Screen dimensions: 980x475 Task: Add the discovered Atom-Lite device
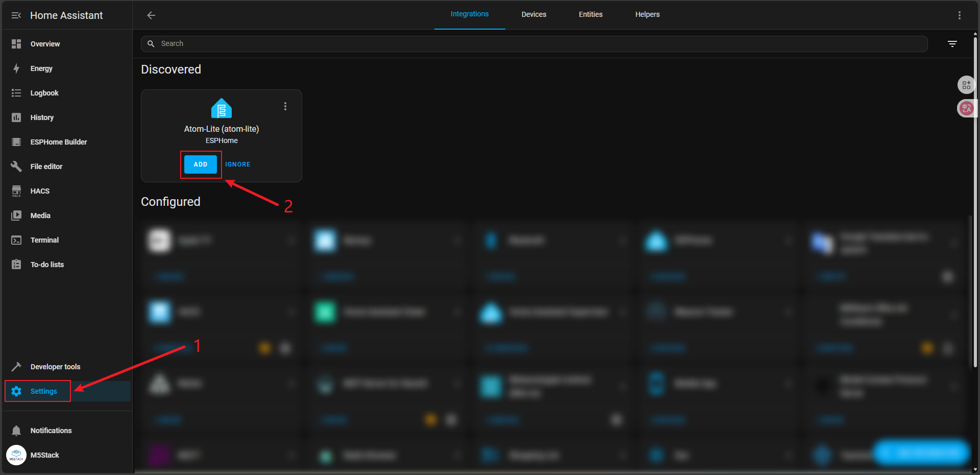[201, 164]
